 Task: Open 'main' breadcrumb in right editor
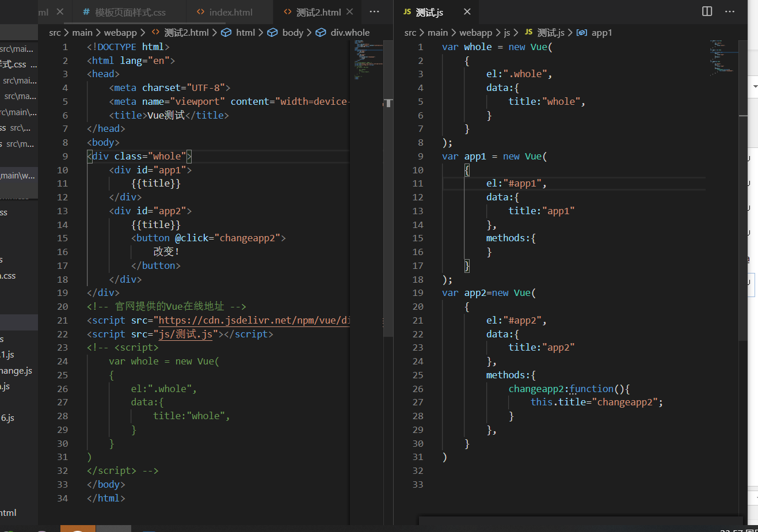(437, 33)
